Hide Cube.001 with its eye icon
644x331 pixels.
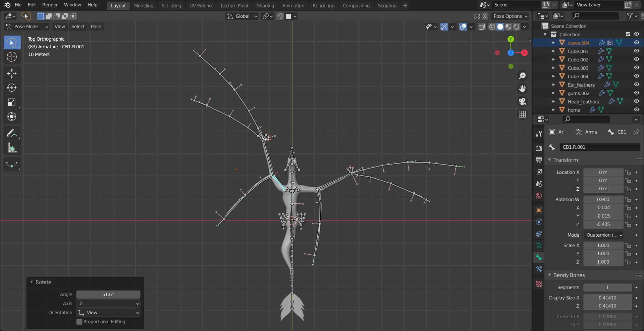pos(636,51)
